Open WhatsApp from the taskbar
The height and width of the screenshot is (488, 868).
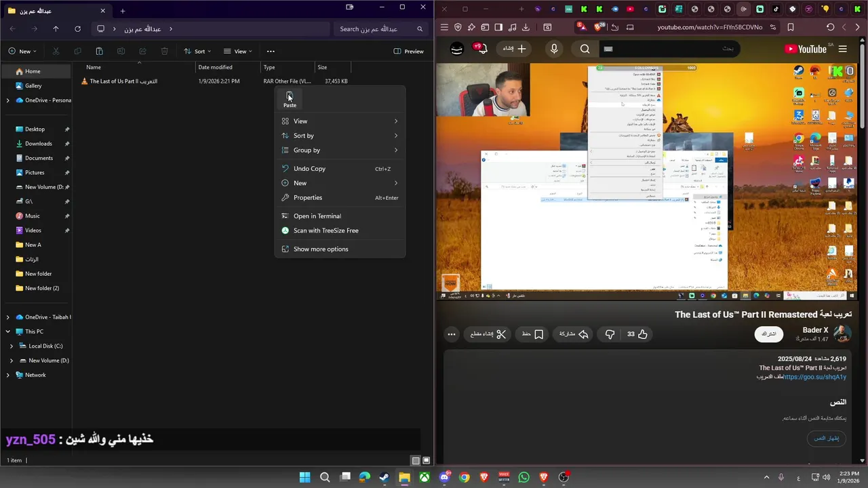[x=524, y=477]
